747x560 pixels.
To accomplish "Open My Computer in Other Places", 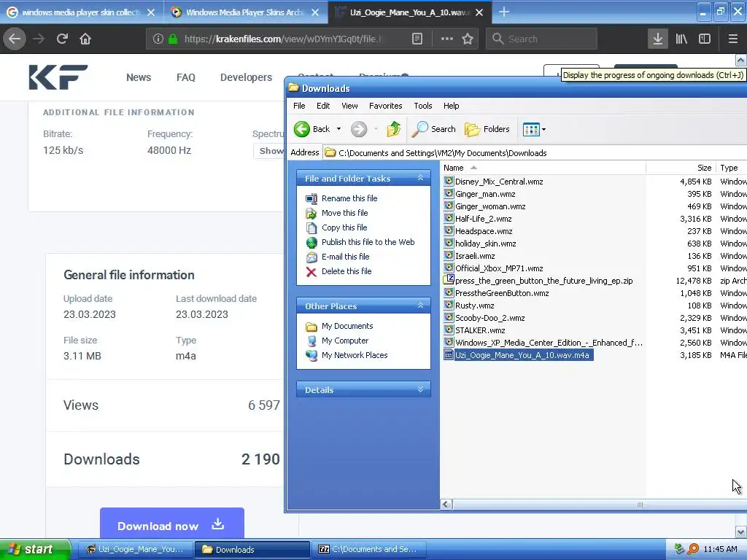I will click(345, 341).
